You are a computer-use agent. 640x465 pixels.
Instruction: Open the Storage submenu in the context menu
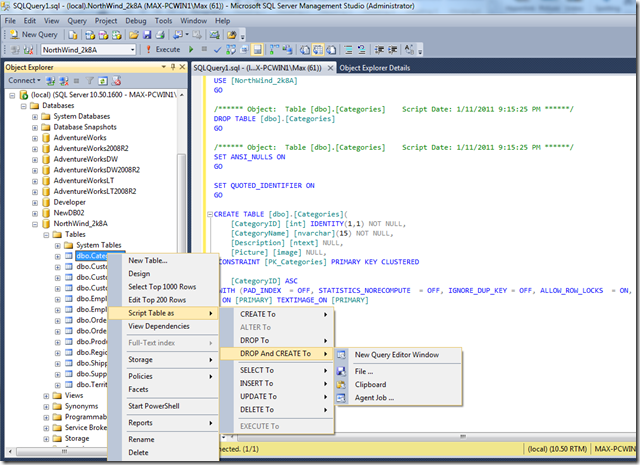(162, 359)
